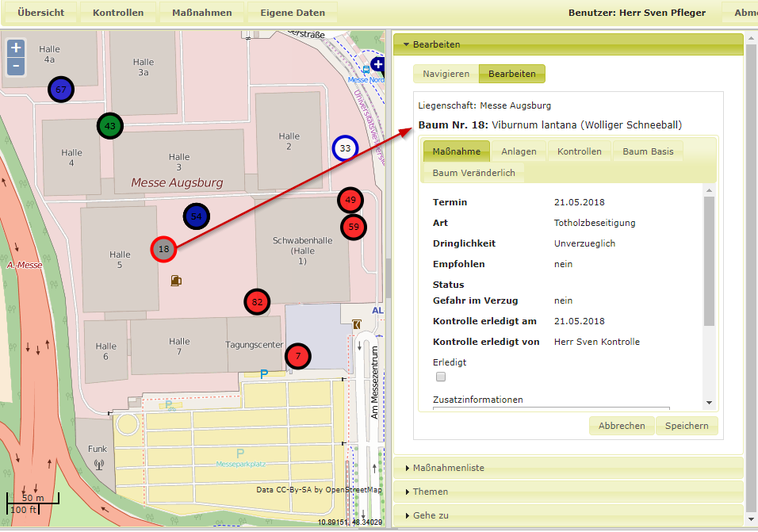
Task: Click the map zoom in plus button
Action: click(x=16, y=48)
